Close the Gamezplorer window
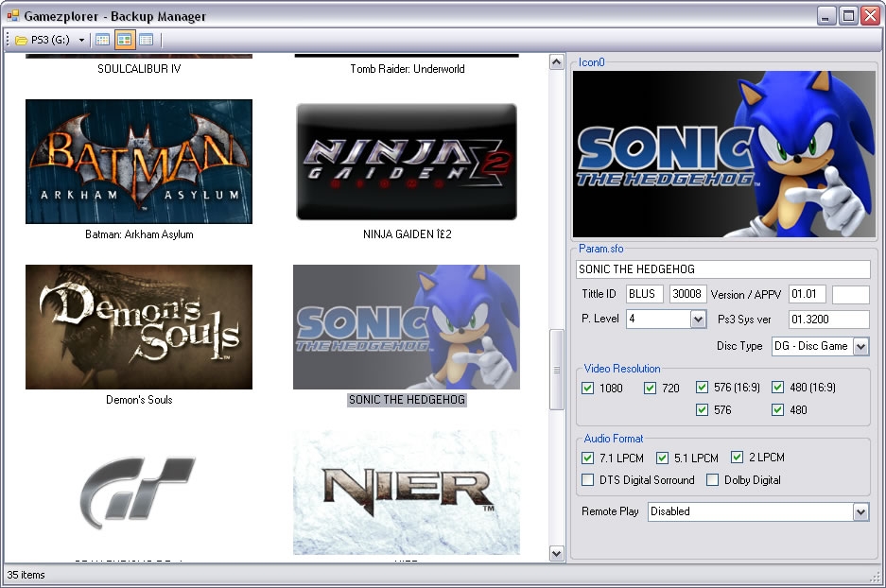Screen dimensions: 886x588 [x=870, y=16]
